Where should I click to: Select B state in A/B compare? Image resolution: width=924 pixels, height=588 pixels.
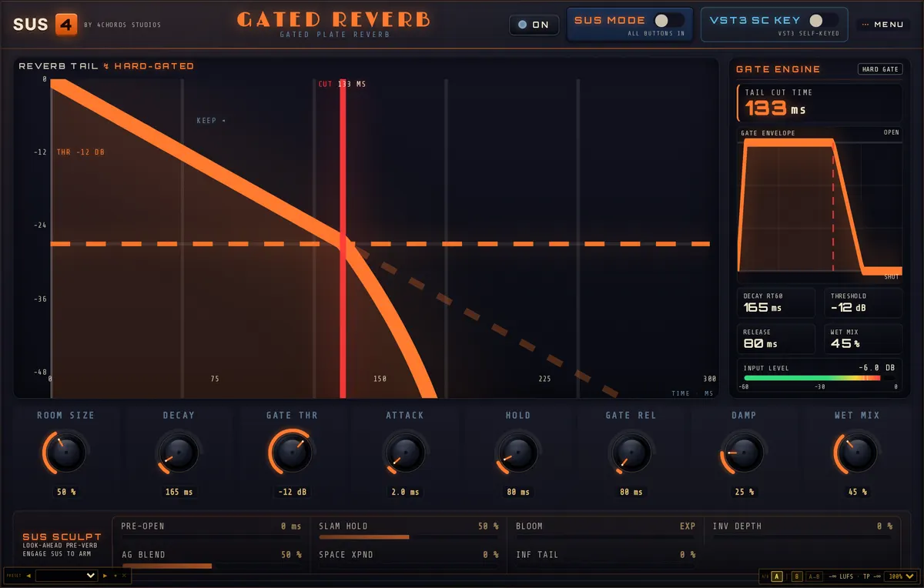click(797, 576)
